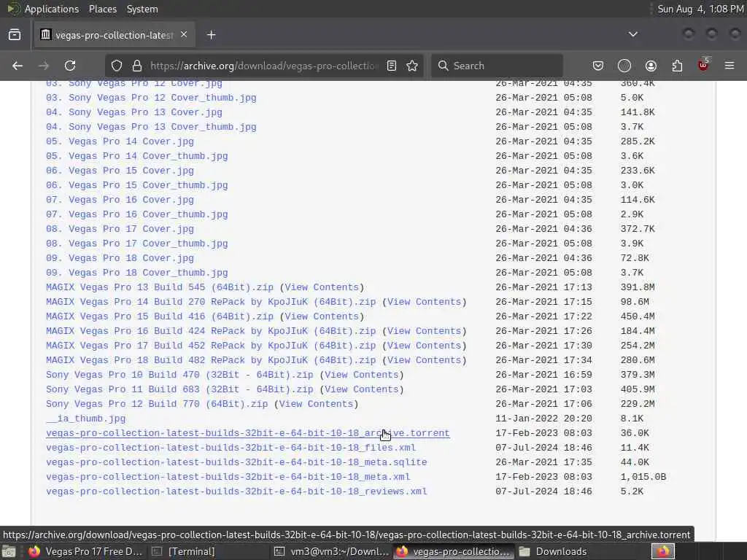Screen dimensions: 747x560
Task: View Contents of Sony Vegas Pro 12 zip
Action: tap(316, 404)
